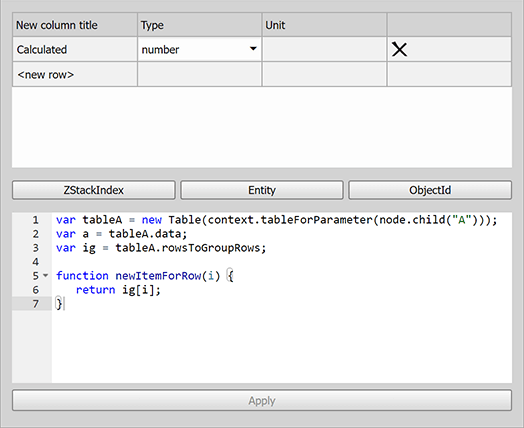Place cursor on code line 1
The height and width of the screenshot is (428, 524).
(x=277, y=220)
